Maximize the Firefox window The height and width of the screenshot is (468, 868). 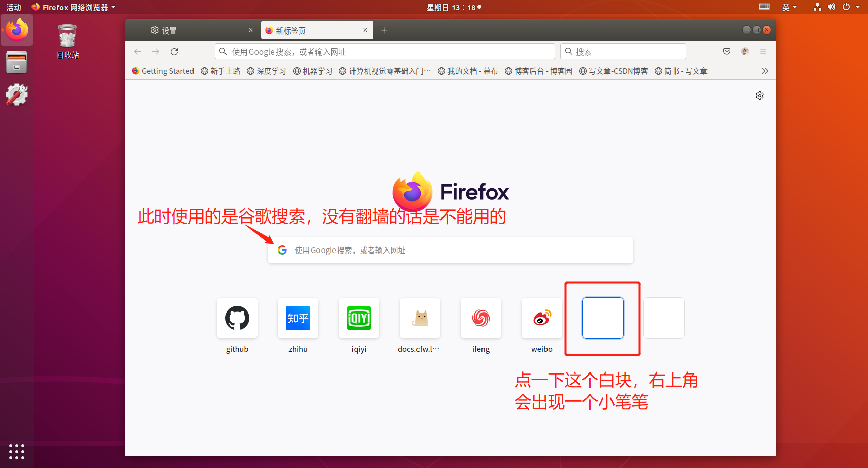pos(756,30)
